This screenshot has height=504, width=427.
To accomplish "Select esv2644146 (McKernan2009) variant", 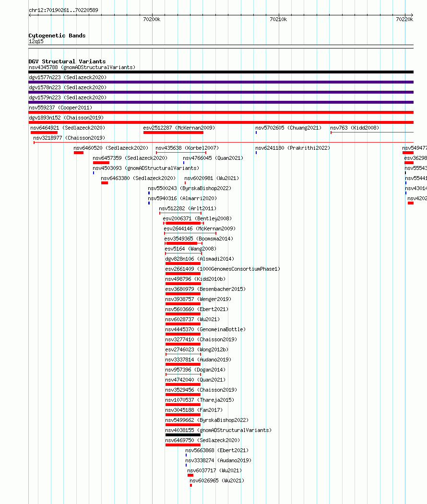I will pos(200,228).
